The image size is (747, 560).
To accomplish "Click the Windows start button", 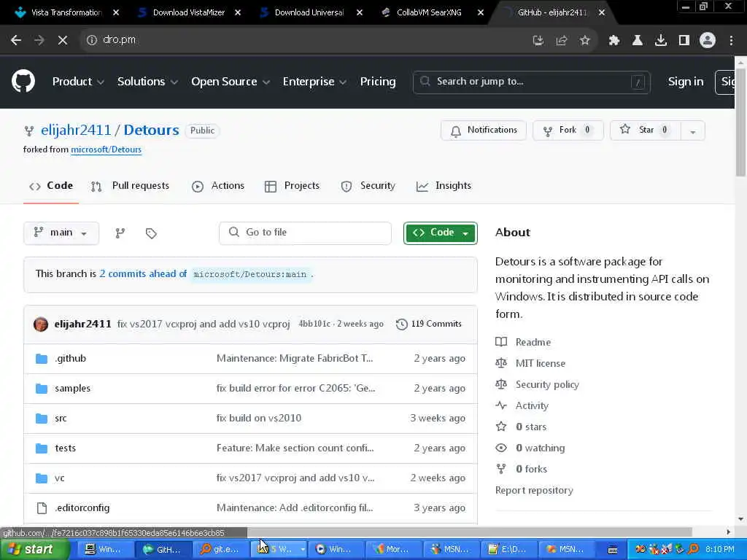I will (34, 550).
